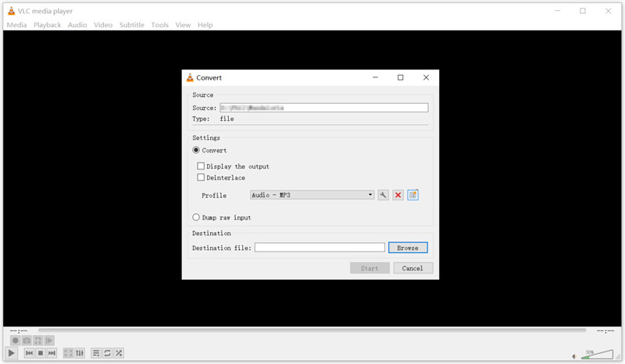
Task: Edit selected profile with the wrench icon
Action: tap(383, 195)
